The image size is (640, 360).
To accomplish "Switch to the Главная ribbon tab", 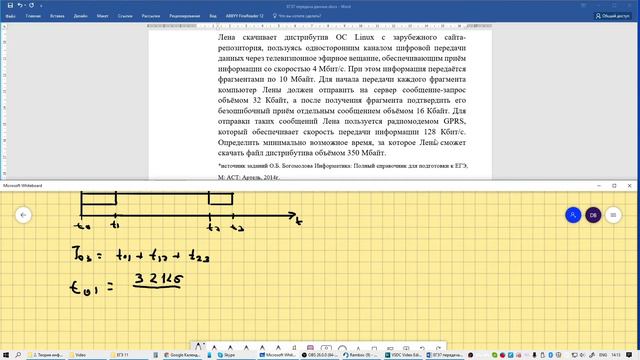I will [x=33, y=16].
